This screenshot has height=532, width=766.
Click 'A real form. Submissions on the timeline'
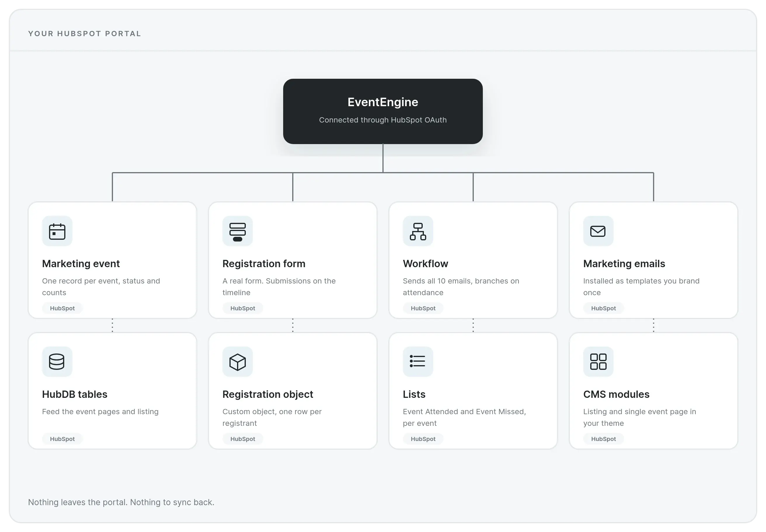(279, 287)
